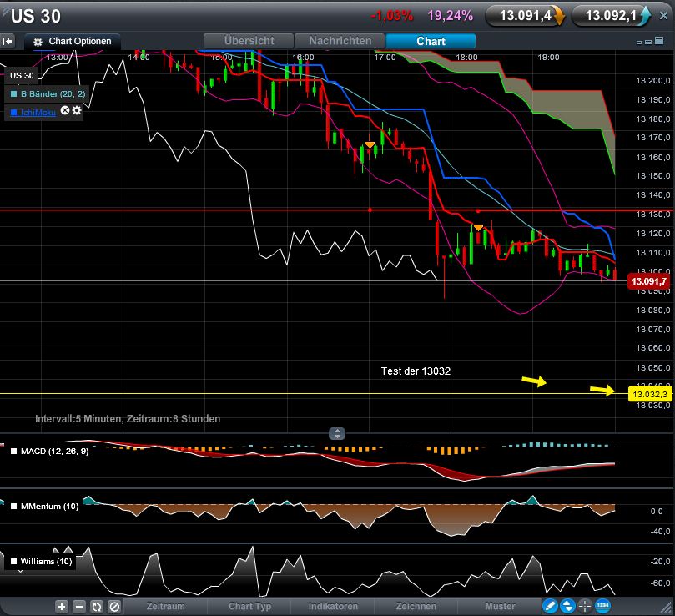Select the blue pencil drawing tool
This screenshot has width=675, height=616.
550,607
